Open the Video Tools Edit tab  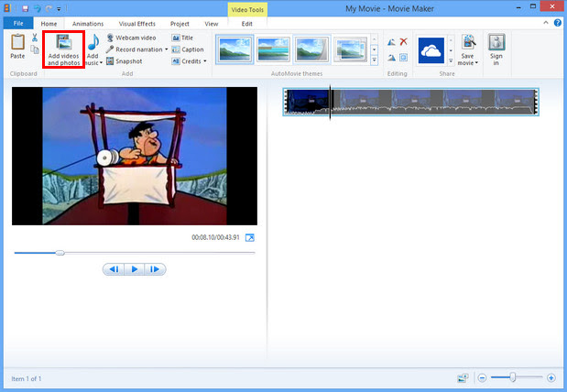tap(247, 24)
